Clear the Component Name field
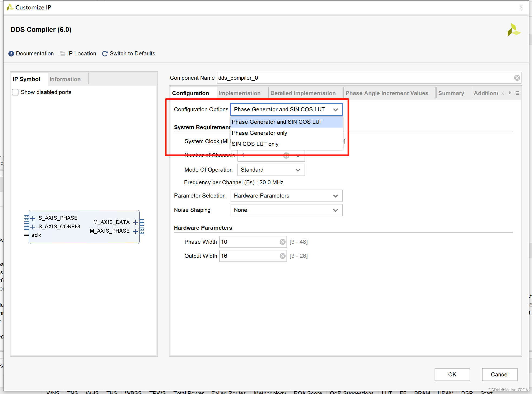 click(x=517, y=78)
